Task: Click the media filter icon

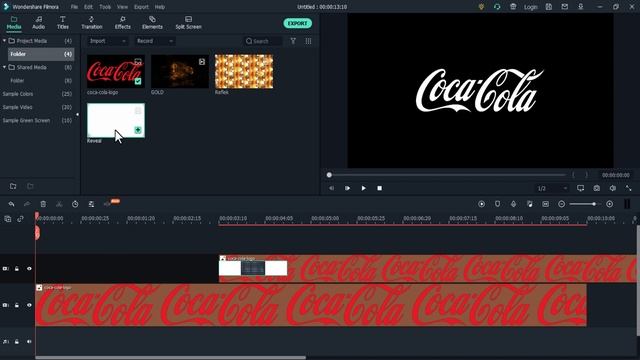Action: (x=293, y=41)
